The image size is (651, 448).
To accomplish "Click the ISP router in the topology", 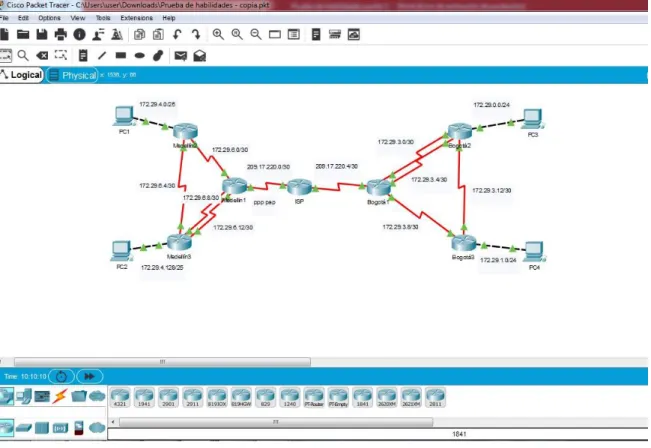I will tap(299, 188).
